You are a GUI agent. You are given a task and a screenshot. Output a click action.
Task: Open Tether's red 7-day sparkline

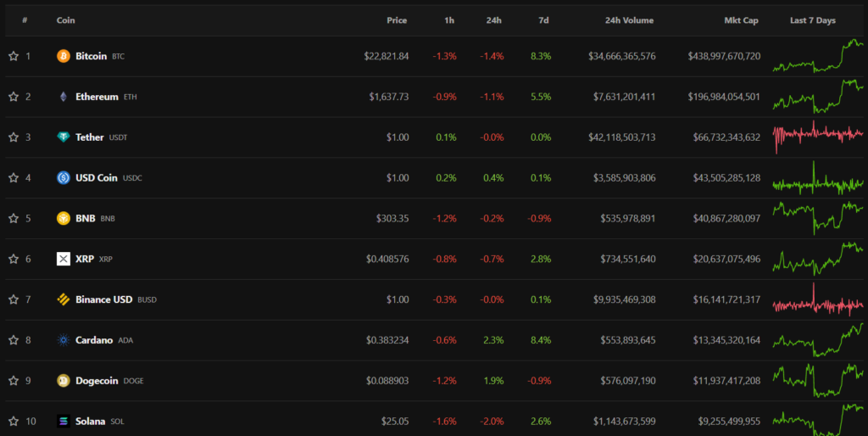[x=818, y=137]
